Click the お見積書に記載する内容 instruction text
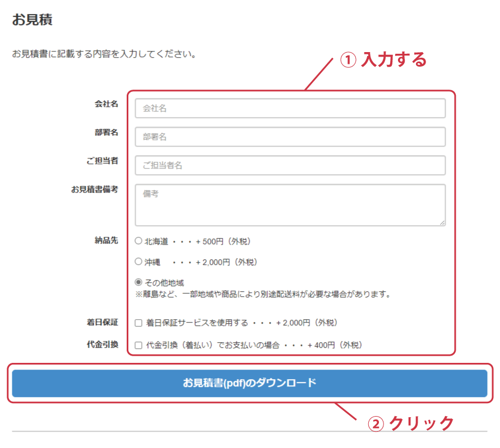Image resolution: width=500 pixels, height=448 pixels. [104, 54]
